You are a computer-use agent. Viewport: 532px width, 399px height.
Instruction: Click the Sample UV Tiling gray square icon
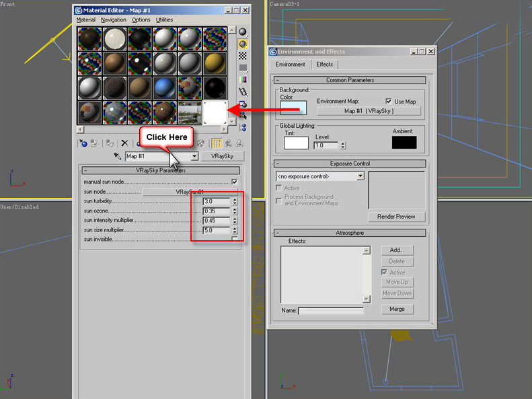coord(243,68)
